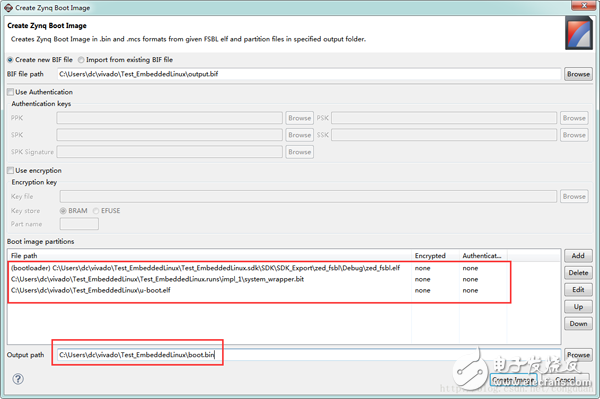Viewport: 600px width, 399px height.
Task: Add a new boot image partition
Action: pos(578,256)
